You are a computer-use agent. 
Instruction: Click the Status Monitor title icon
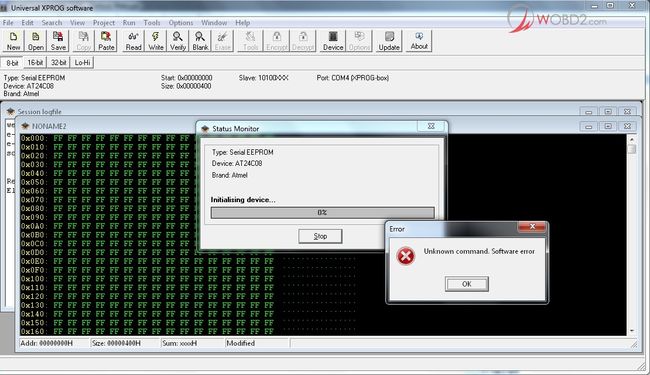[x=205, y=129]
